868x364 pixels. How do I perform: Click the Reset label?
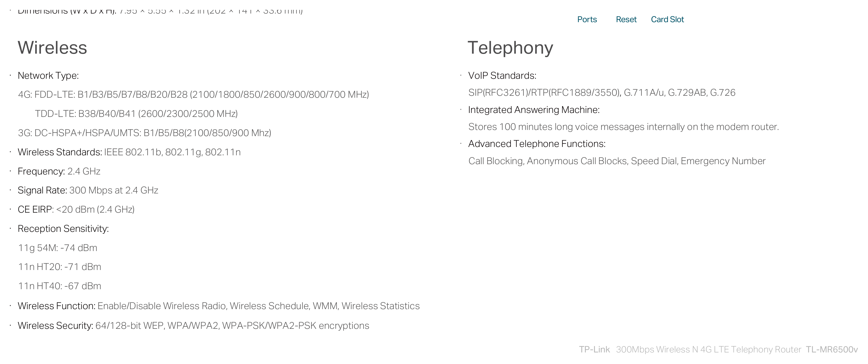click(x=626, y=19)
